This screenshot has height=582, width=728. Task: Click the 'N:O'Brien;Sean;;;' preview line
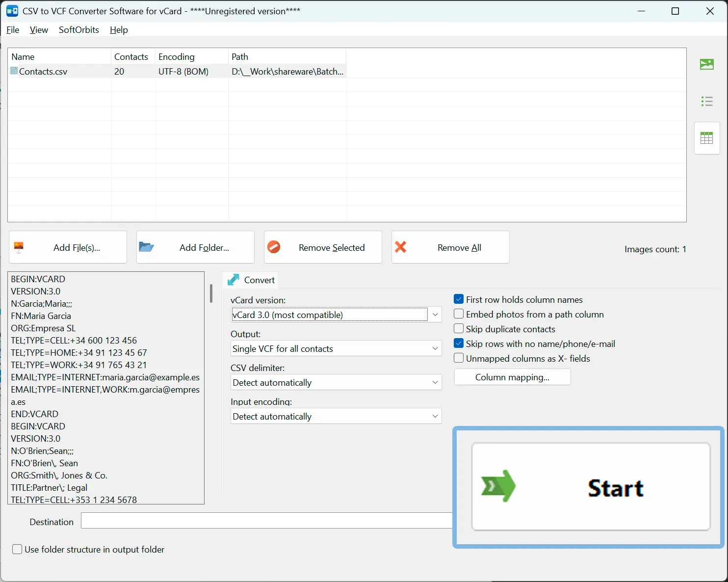coord(42,451)
